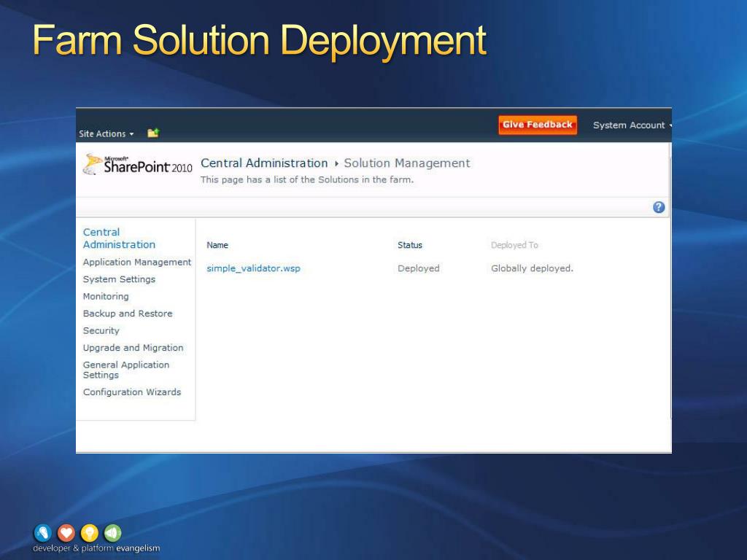The height and width of the screenshot is (560, 747).
Task: Click the Deployed status cell
Action: (x=419, y=268)
